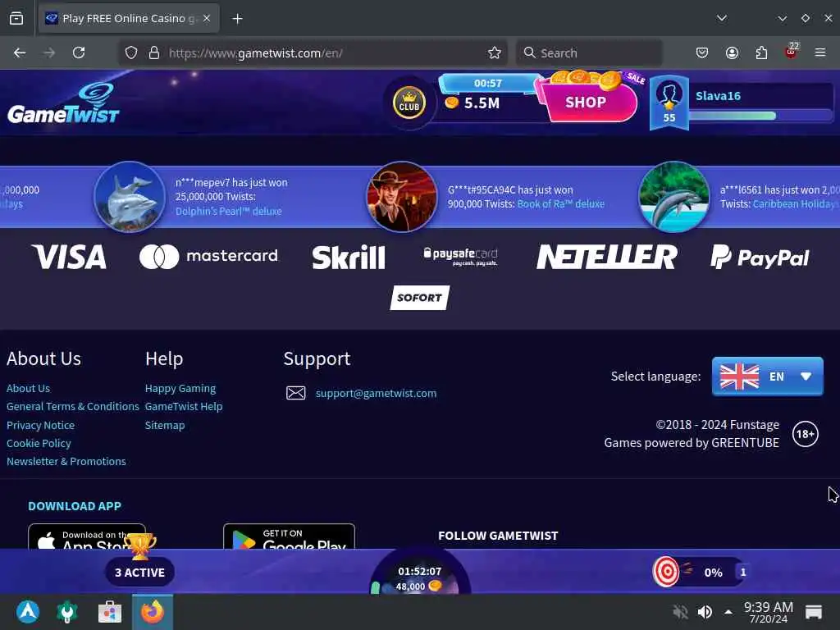
Task: Click the browser Search field
Action: coord(589,52)
